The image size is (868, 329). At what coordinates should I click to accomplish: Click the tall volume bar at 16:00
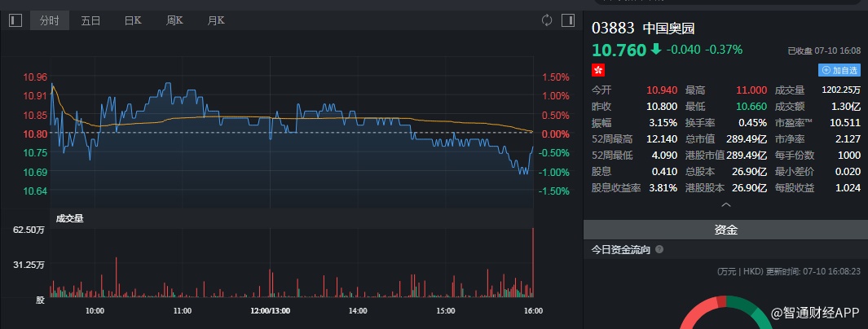pos(533,261)
